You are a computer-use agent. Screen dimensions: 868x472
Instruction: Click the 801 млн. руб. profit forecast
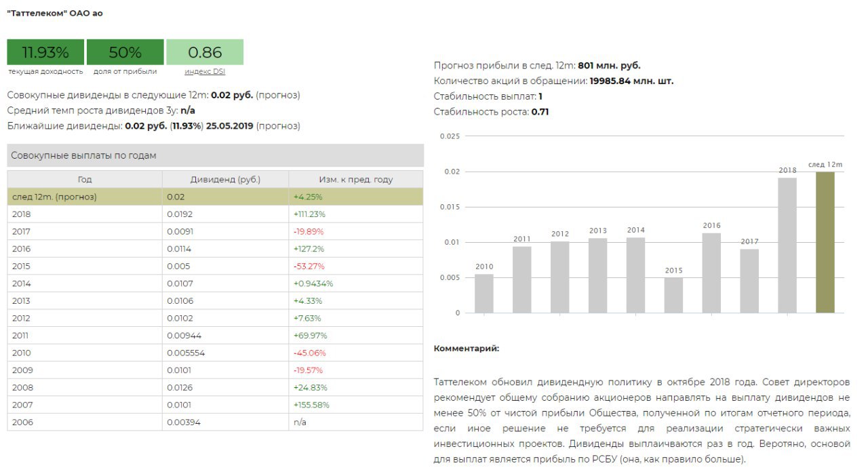(x=609, y=66)
